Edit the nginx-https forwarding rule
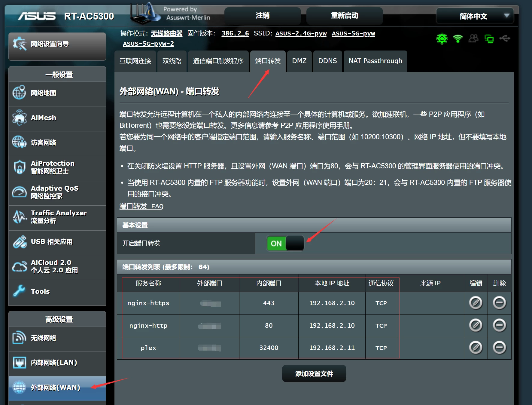532x405 pixels. (476, 303)
